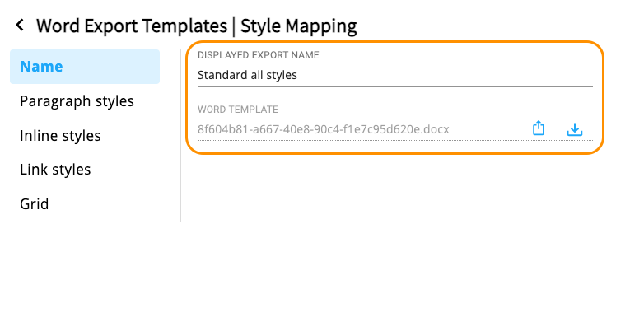
Task: Select the Link styles section
Action: (x=55, y=169)
